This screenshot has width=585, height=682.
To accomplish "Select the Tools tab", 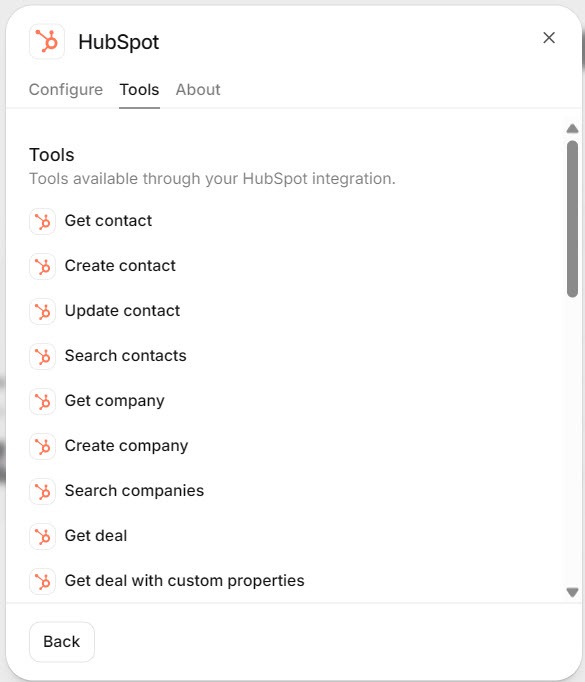I will (139, 90).
